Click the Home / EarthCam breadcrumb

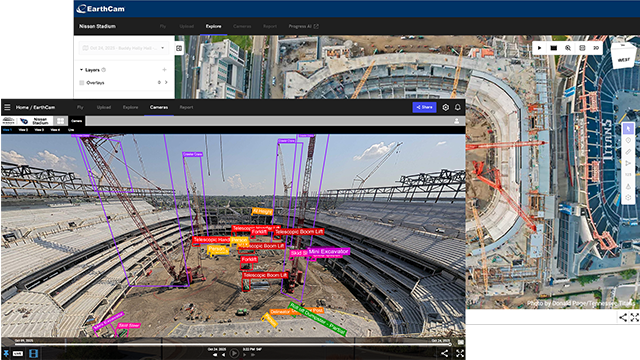click(x=35, y=107)
